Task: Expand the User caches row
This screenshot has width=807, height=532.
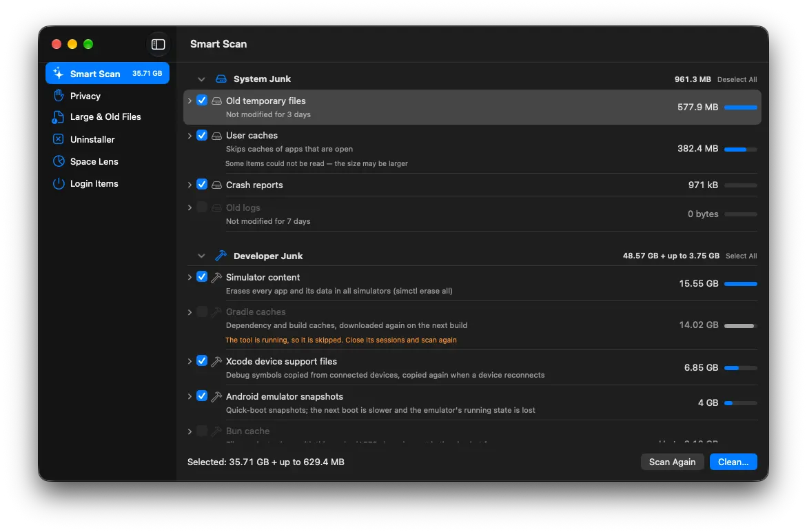Action: click(190, 136)
